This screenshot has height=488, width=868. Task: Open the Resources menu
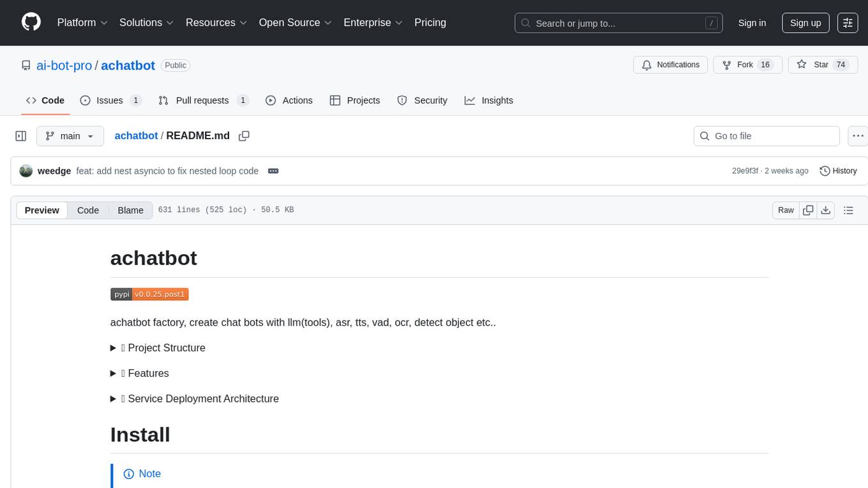(x=216, y=22)
